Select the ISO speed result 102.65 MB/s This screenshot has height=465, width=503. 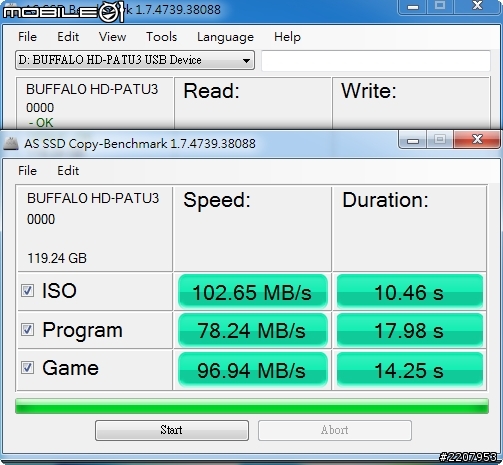[253, 292]
